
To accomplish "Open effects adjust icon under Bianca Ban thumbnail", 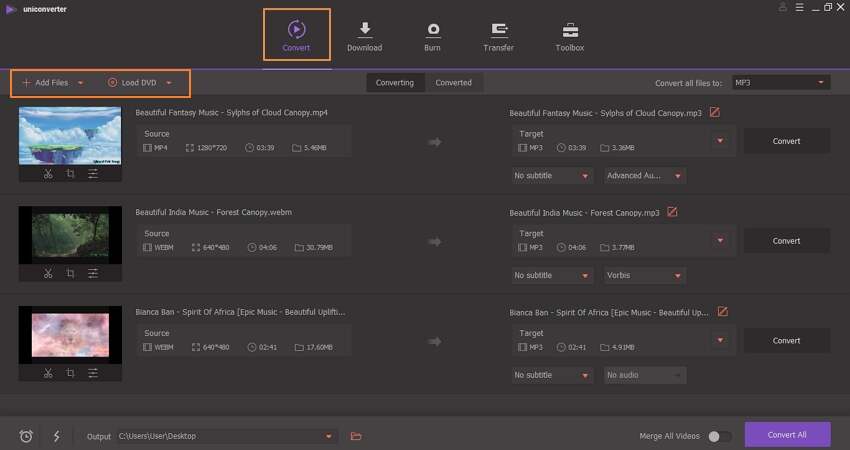I will 93,373.
